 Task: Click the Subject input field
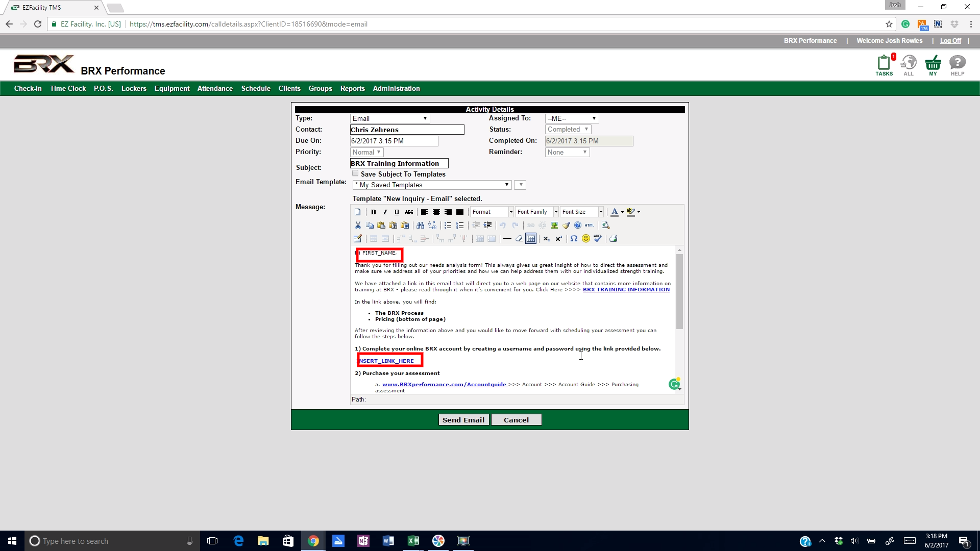(x=399, y=164)
